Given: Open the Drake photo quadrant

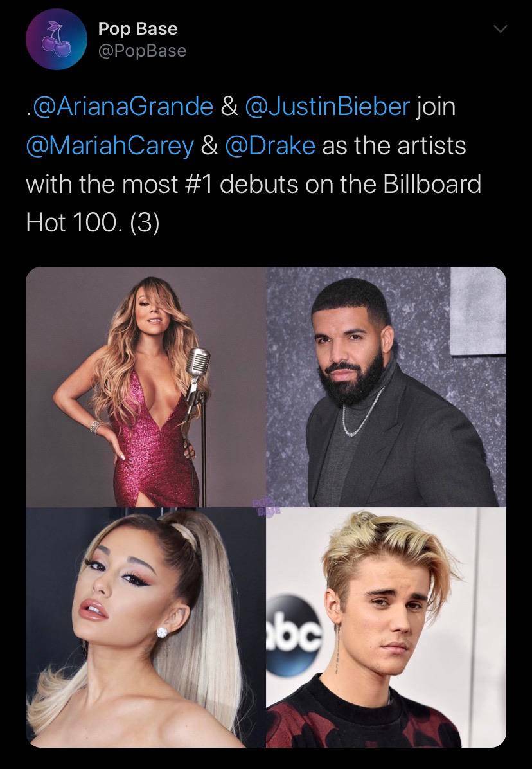Looking at the screenshot, I should [386, 386].
